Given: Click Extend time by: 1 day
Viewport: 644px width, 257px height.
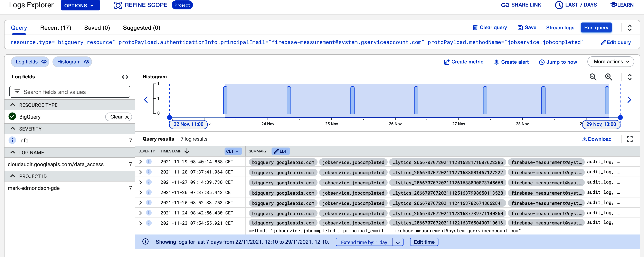Looking at the screenshot, I should coord(364,242).
